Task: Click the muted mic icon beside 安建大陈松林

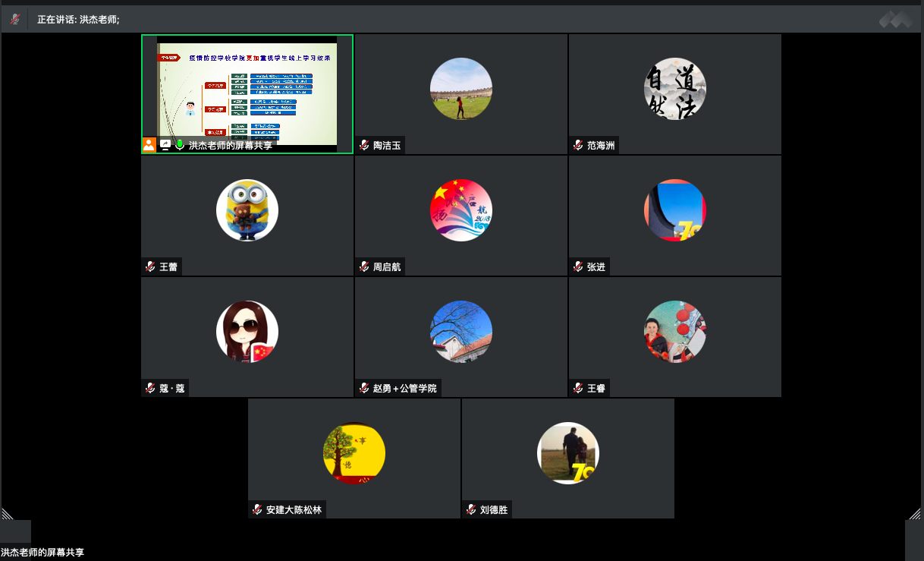Action: point(258,509)
